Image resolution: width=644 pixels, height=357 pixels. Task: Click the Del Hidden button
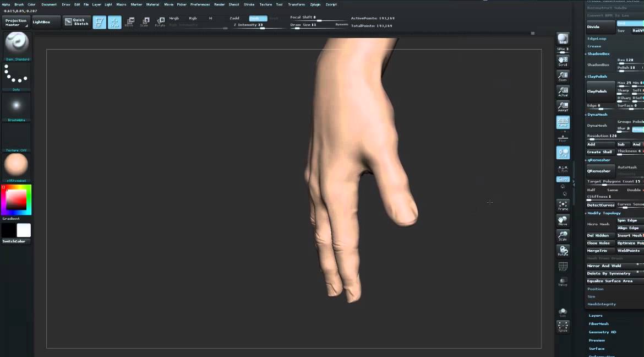click(601, 236)
